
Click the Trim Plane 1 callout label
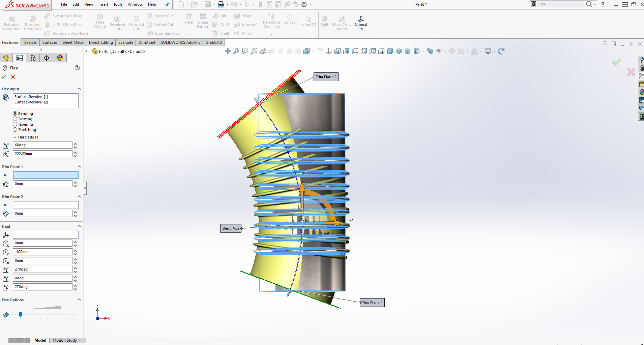[x=372, y=303]
